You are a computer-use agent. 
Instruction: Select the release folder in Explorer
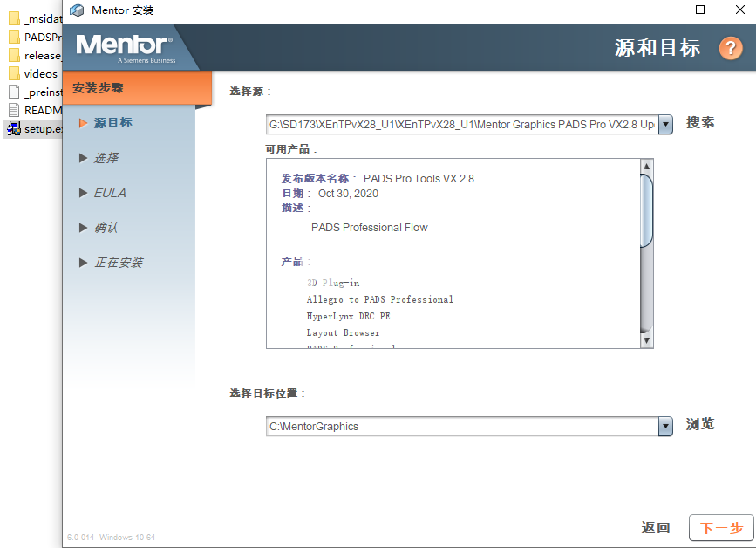coord(35,56)
